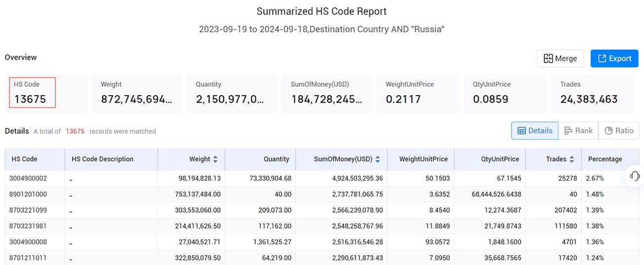Click trades value 207402

(566, 210)
